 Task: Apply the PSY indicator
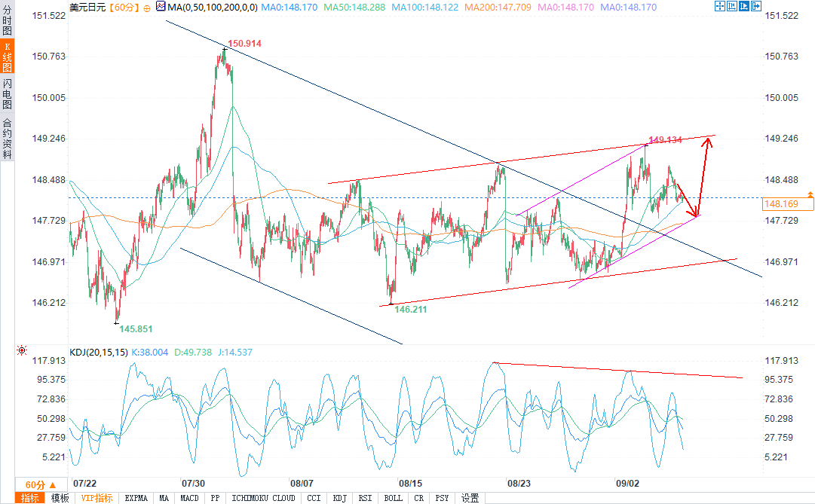pos(443,498)
